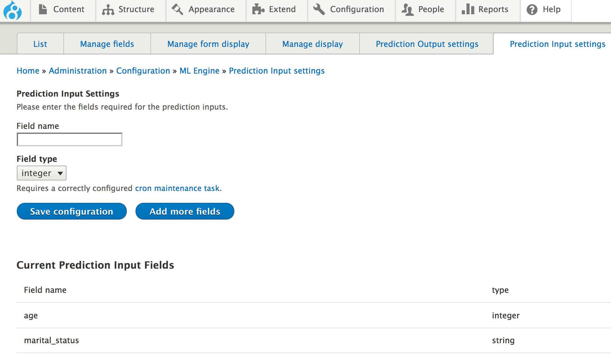Follow Prediction Input settings breadcrumb link
Screen dimensions: 611x364
tap(277, 71)
